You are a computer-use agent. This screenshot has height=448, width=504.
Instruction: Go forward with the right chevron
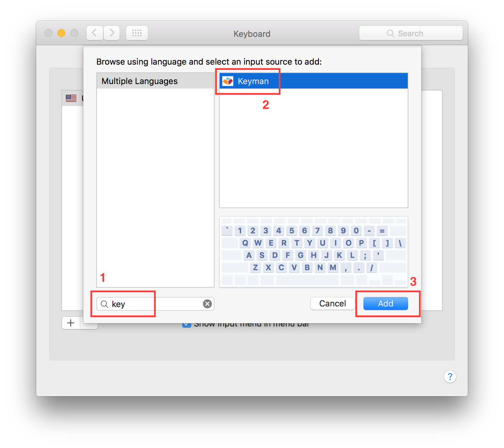(112, 33)
